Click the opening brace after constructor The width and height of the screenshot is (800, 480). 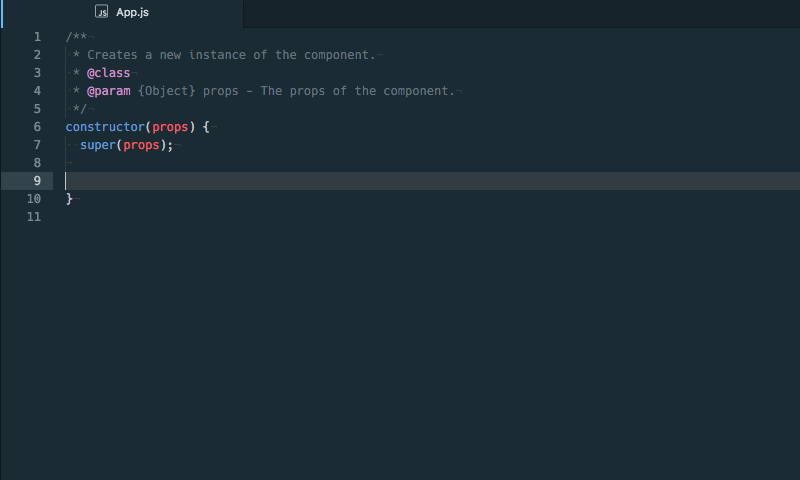pos(206,127)
